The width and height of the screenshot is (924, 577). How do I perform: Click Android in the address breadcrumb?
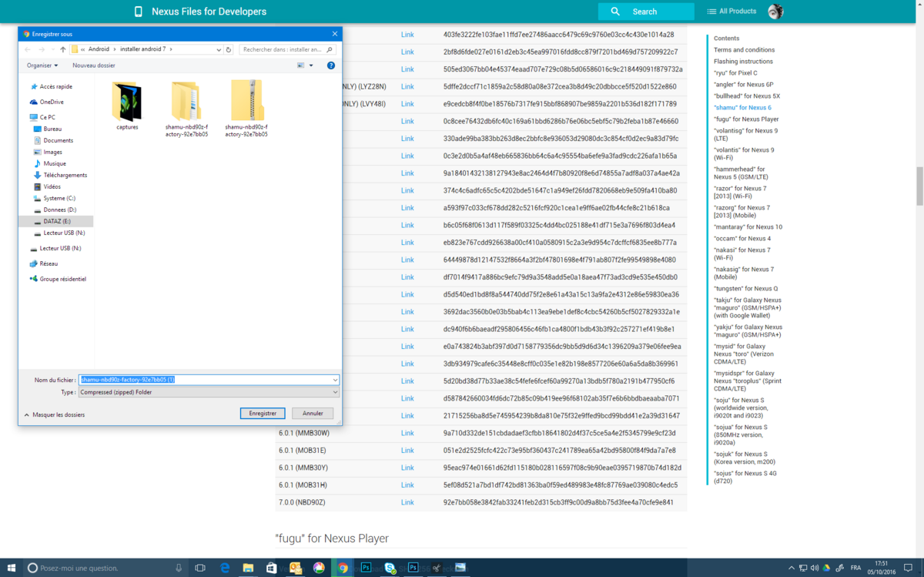(x=99, y=49)
